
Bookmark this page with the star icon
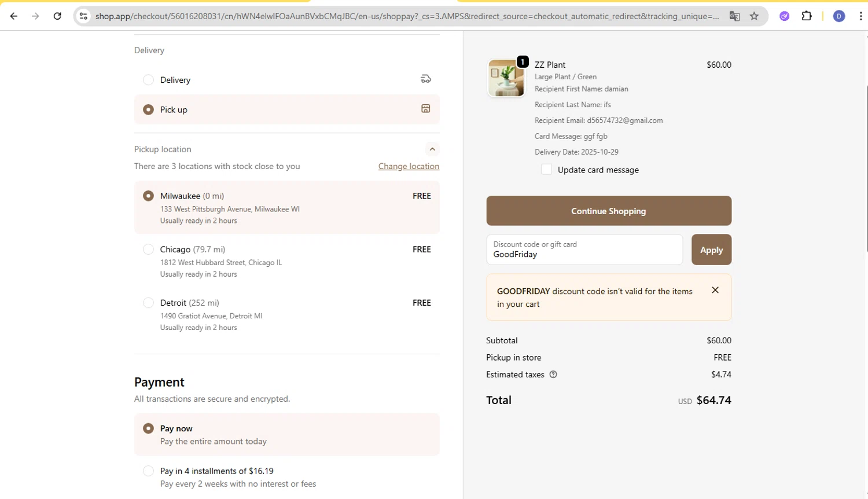pos(754,16)
